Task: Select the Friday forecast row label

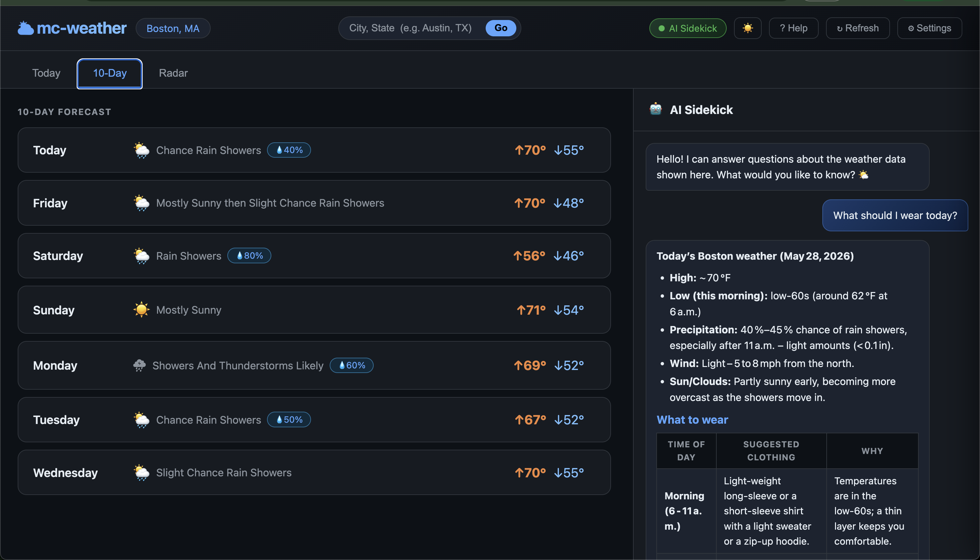Action: tap(50, 203)
